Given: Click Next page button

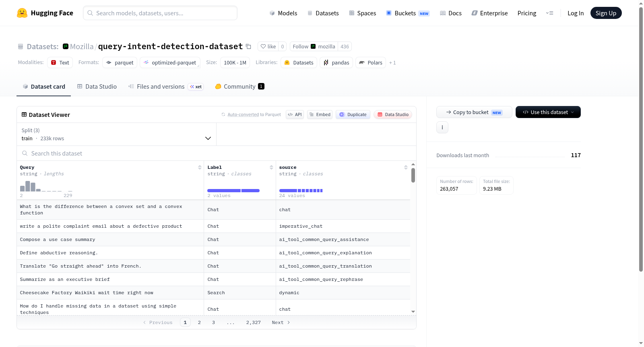Looking at the screenshot, I should click(x=281, y=322).
